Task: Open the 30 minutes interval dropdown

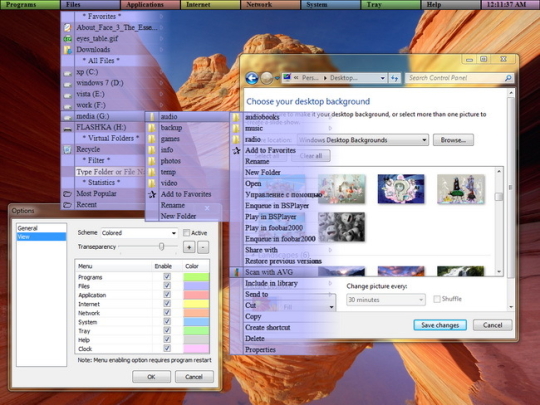Action: [x=386, y=300]
